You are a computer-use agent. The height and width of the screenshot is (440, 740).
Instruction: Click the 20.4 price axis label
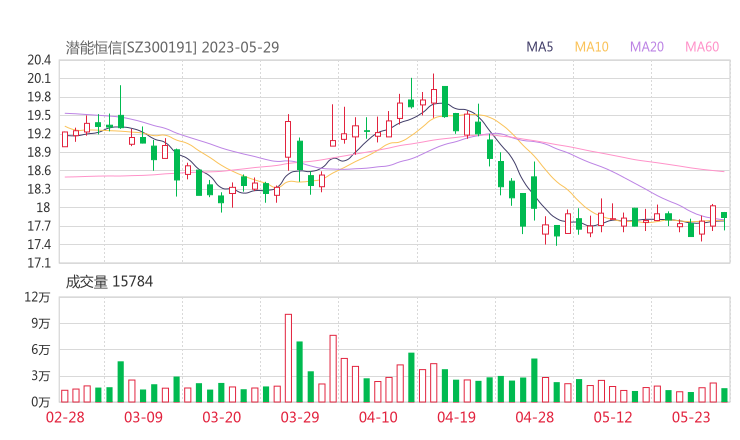39,61
